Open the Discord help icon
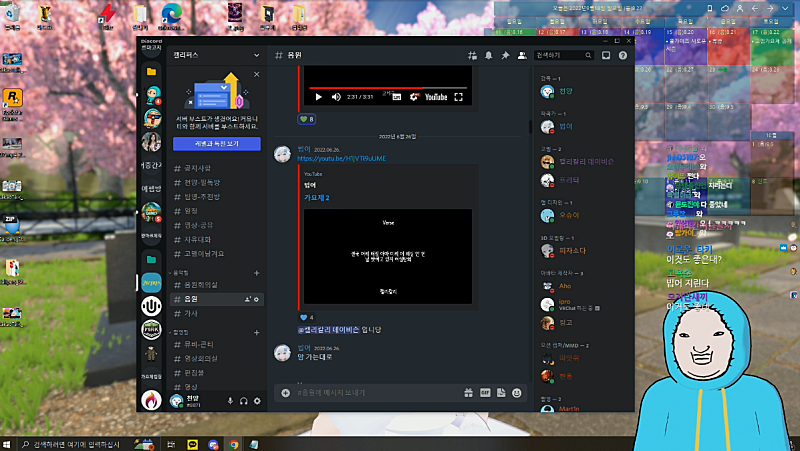This screenshot has width=800, height=451. click(623, 56)
